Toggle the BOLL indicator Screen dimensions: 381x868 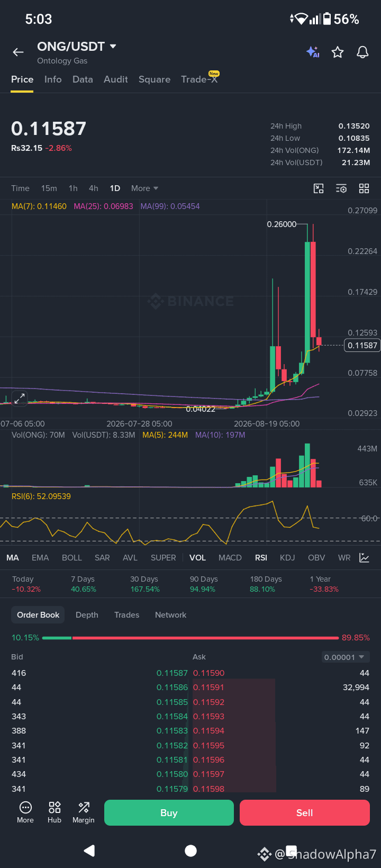click(72, 558)
